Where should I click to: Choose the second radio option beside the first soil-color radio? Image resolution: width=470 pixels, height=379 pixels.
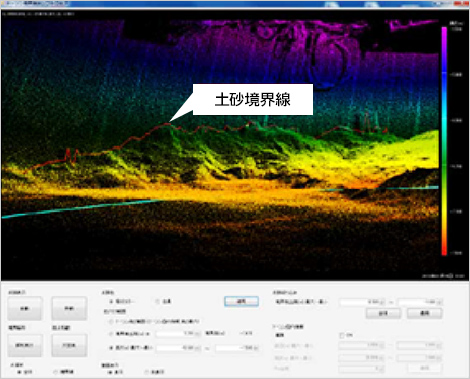157,301
